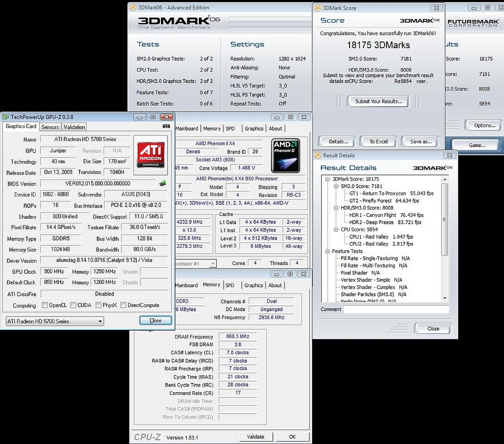
Task: Click the ATI Radeon Graphics logo
Action: [151, 155]
